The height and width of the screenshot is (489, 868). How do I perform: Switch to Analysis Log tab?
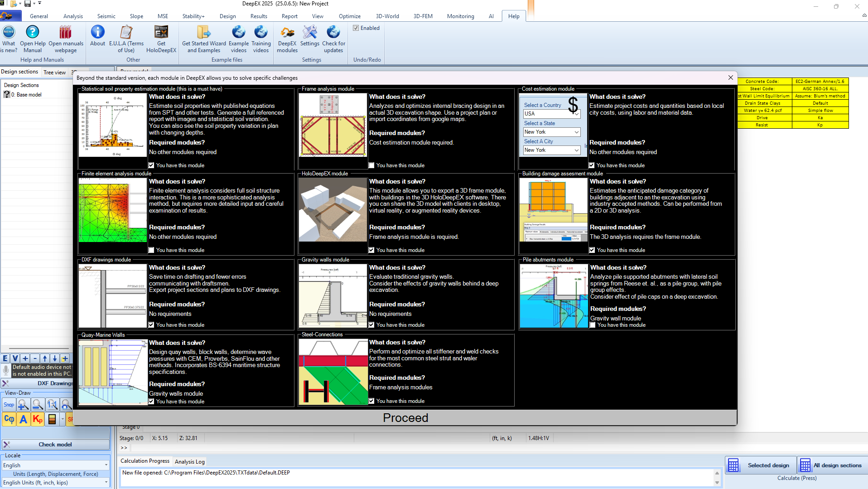click(x=190, y=462)
